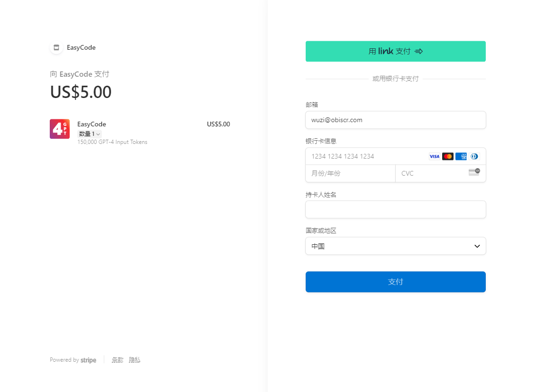Click the CVC card hint icon
Viewport: 536px width, 392px height.
tap(474, 172)
